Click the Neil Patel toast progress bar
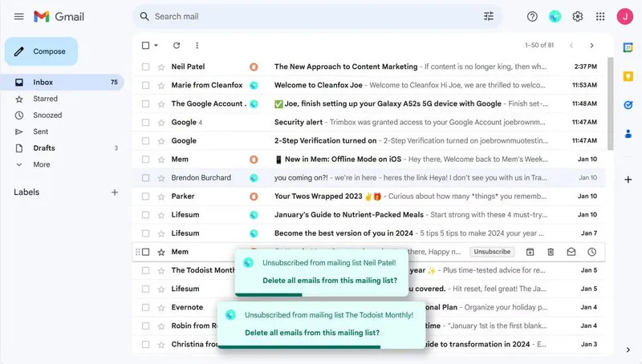642x364 pixels. [x=269, y=294]
